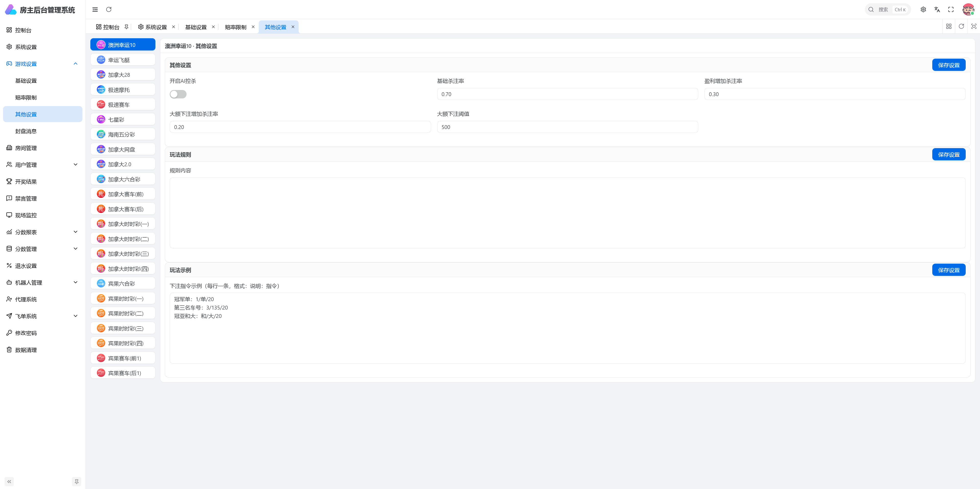Open 退水设置 in the sidebar
The width and height of the screenshot is (980, 489).
(x=43, y=266)
